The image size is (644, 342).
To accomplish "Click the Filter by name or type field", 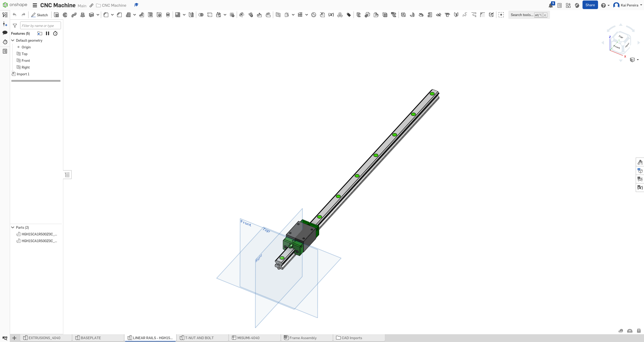I will [40, 25].
